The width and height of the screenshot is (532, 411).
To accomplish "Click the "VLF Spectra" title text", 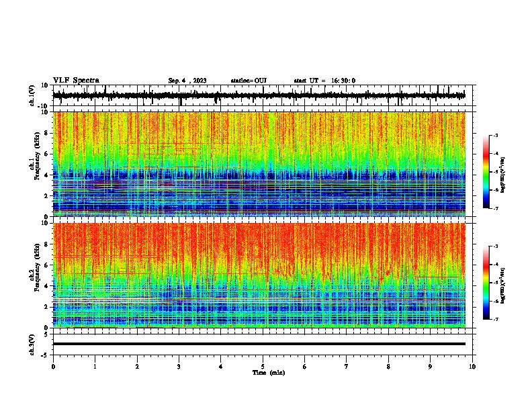I will coord(76,81).
